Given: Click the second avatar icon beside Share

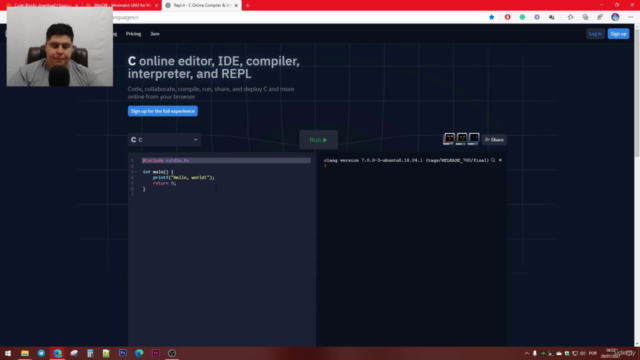Looking at the screenshot, I should tap(462, 138).
